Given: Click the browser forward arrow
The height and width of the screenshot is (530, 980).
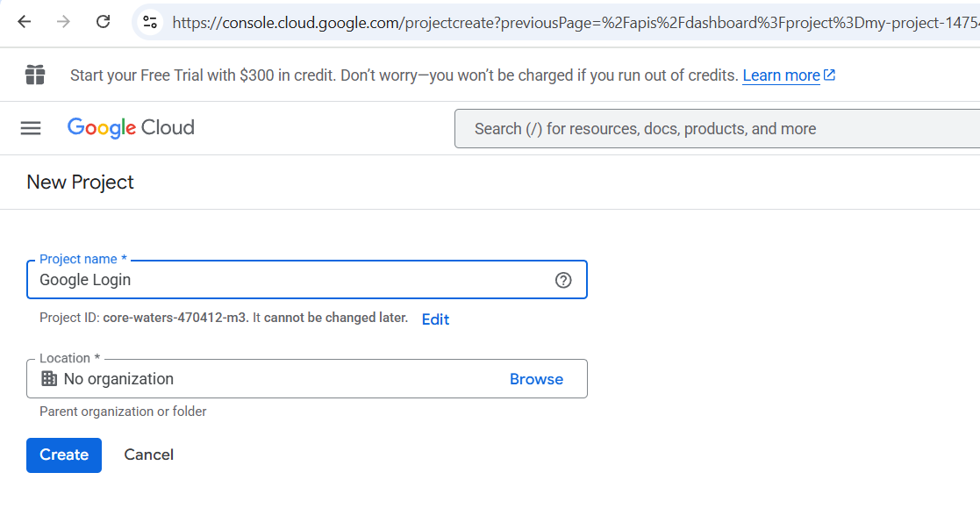Looking at the screenshot, I should pyautogui.click(x=63, y=22).
